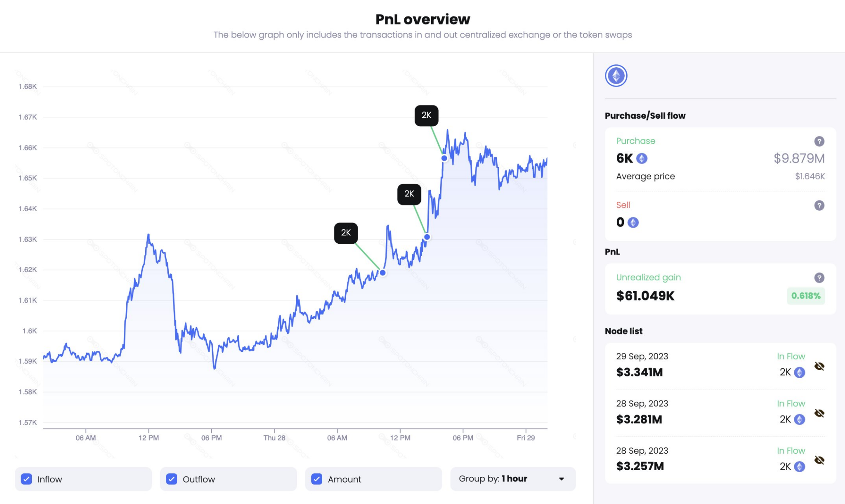
Task: Click the topmost 2K chart label
Action: tap(426, 115)
